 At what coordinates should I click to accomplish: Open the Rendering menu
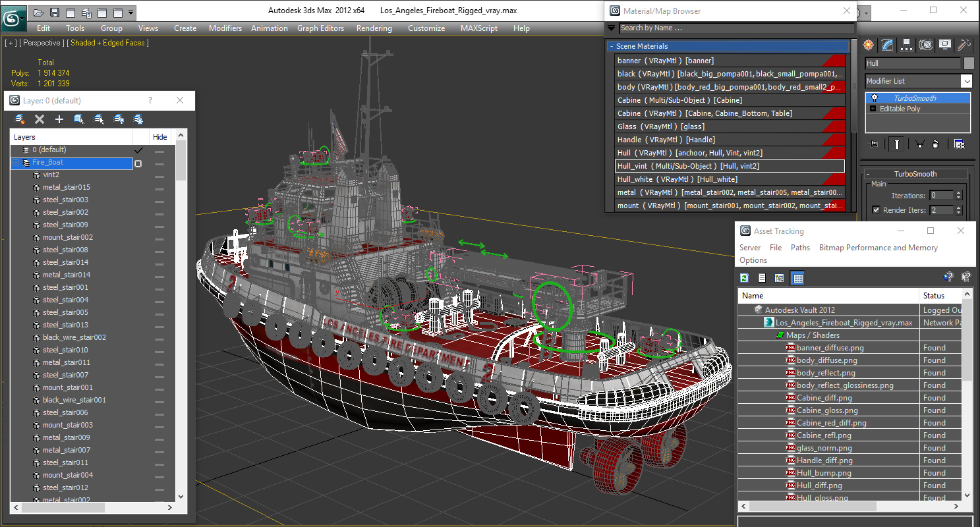click(374, 28)
